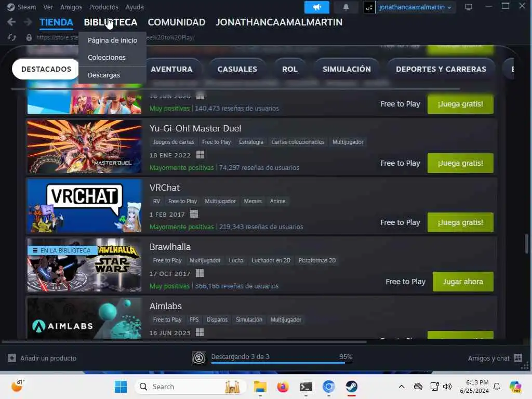
Task: Open the Aimlabs game thumbnail
Action: (85, 318)
